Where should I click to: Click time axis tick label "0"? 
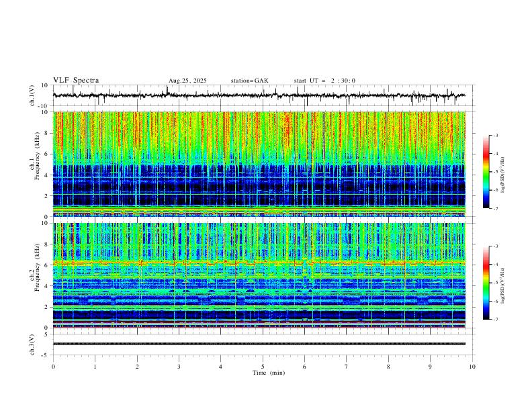click(x=53, y=367)
